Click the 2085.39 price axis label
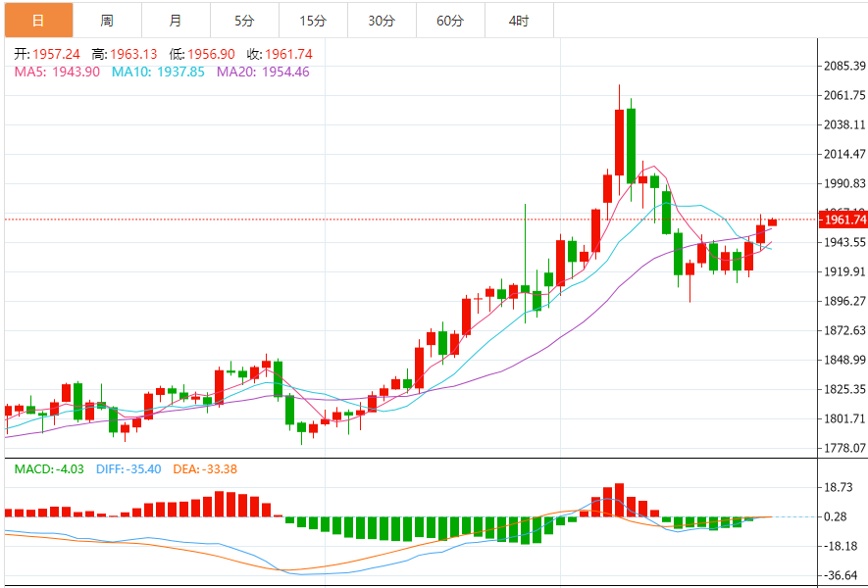The width and height of the screenshot is (868, 588). (844, 67)
